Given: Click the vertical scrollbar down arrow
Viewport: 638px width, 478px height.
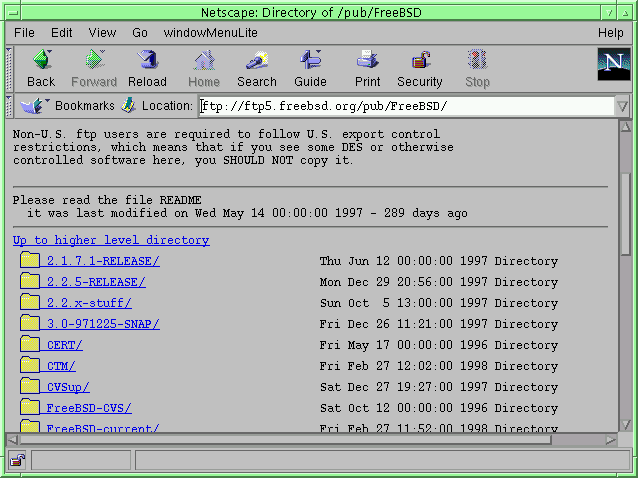Looking at the screenshot, I should 625,425.
